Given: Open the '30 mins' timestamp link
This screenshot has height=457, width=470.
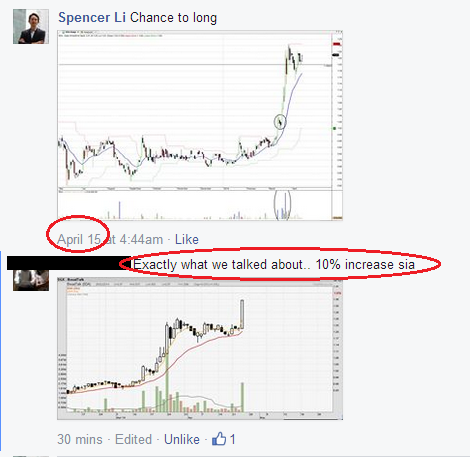Looking at the screenshot, I should click(80, 439).
